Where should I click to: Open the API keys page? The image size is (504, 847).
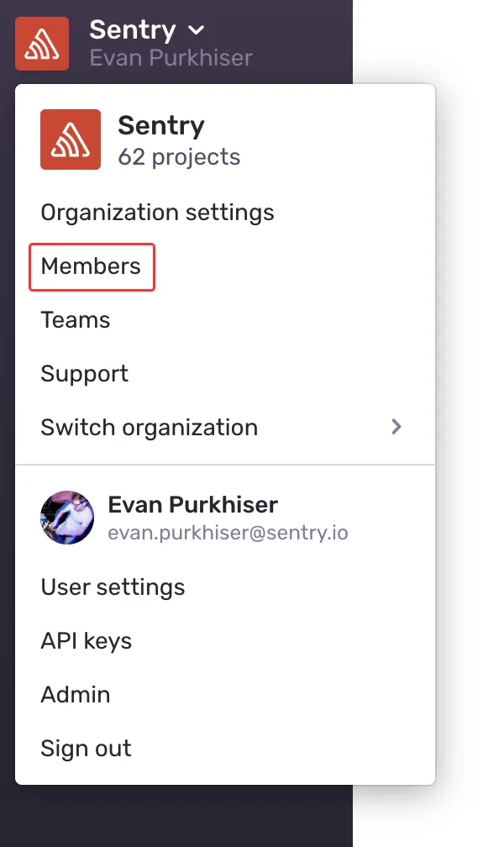click(x=86, y=641)
